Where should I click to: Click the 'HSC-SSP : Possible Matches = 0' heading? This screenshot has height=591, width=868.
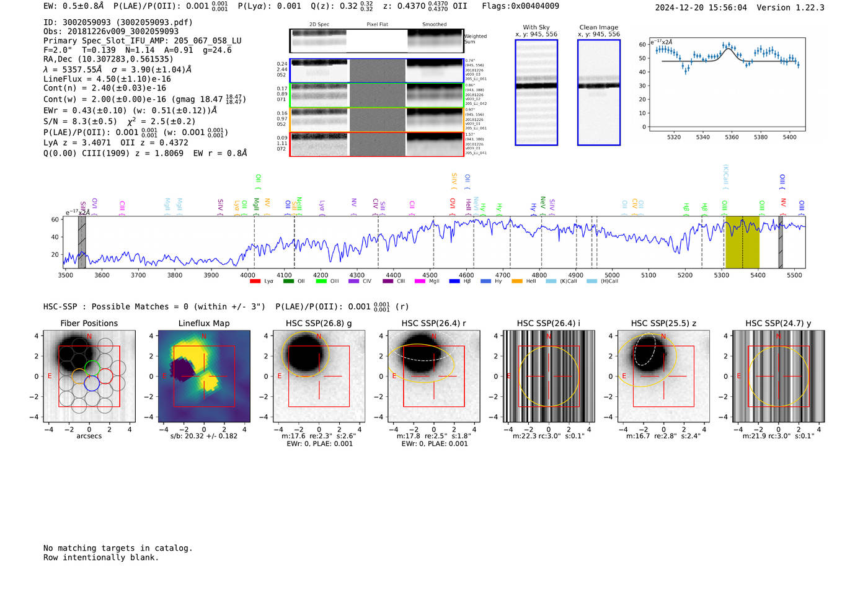tap(116, 307)
